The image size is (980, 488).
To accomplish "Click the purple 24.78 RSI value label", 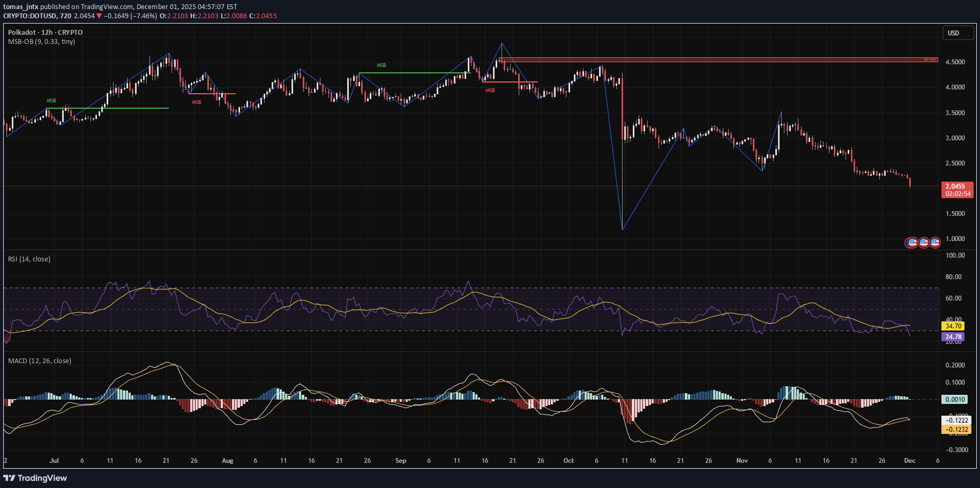I will tap(954, 336).
